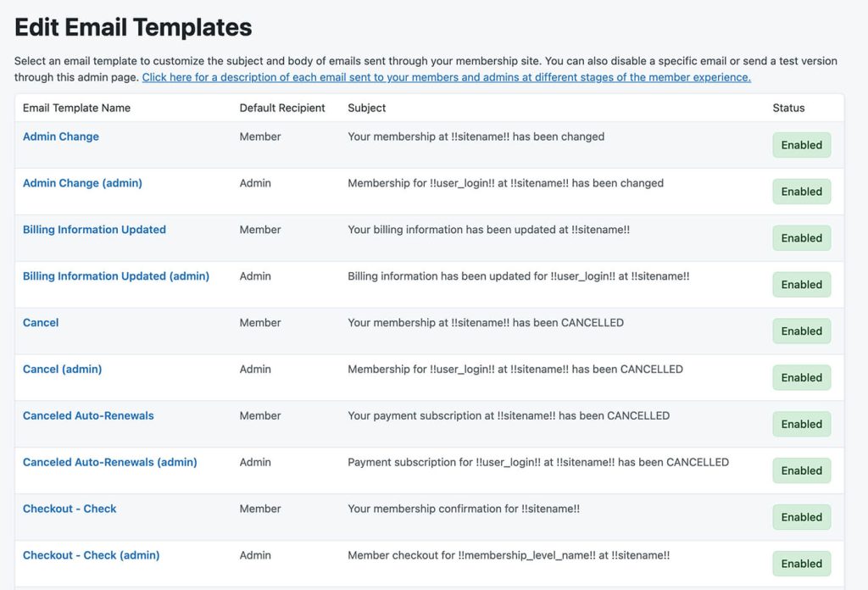Click Member recipient in Admin Change row

click(x=260, y=136)
